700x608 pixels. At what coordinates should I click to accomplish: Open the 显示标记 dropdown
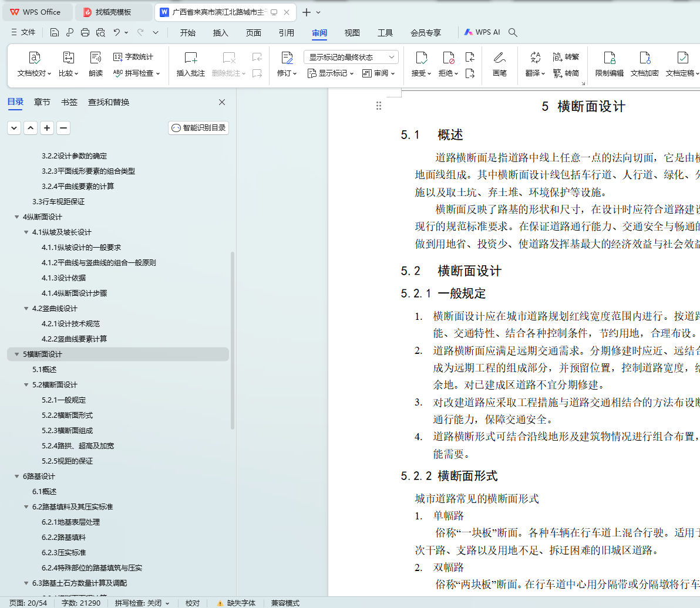point(331,73)
